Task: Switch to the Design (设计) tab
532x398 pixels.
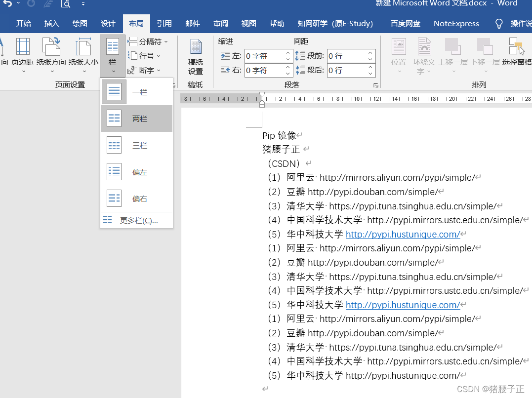Action: tap(108, 23)
